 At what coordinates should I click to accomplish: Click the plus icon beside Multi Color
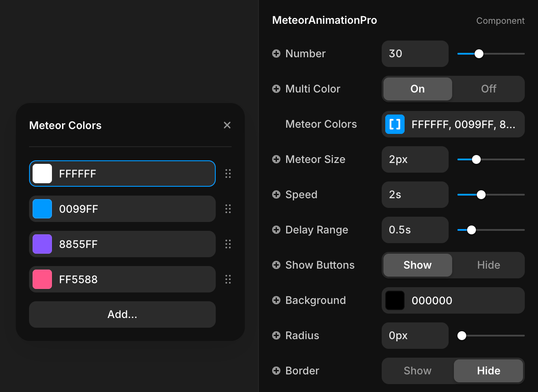pos(276,89)
